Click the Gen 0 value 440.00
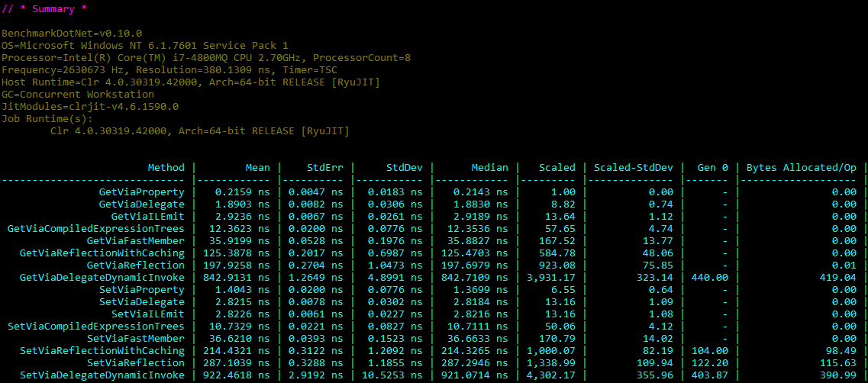The image size is (868, 383). coord(710,277)
